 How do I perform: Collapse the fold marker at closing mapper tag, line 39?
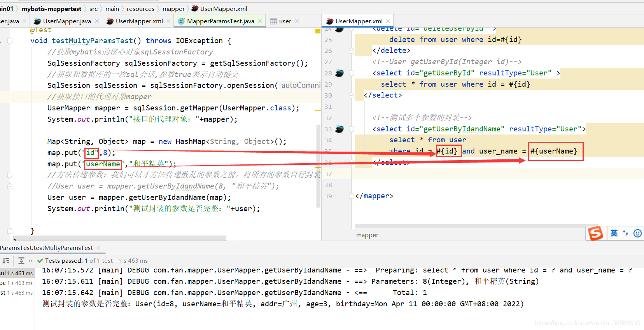tap(352, 196)
